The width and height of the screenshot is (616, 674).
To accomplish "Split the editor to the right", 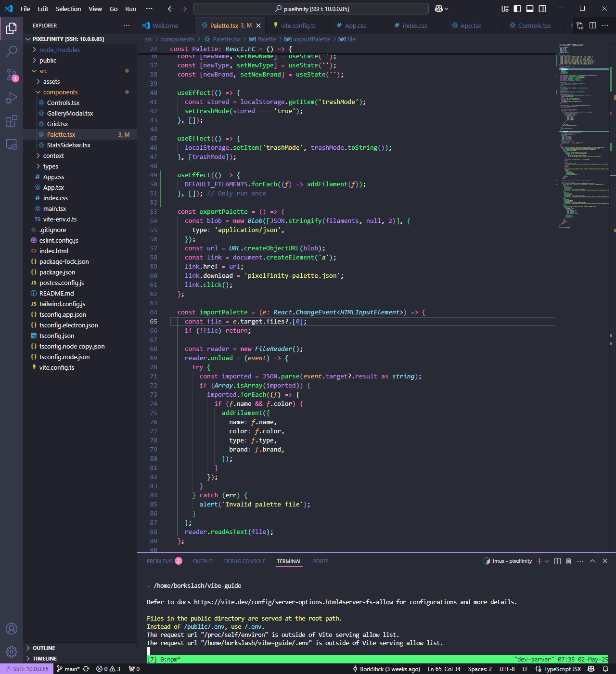I will (x=592, y=26).
